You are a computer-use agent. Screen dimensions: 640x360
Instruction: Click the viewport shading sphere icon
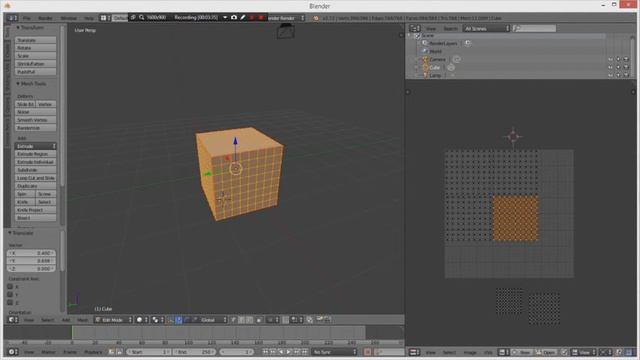click(x=141, y=320)
